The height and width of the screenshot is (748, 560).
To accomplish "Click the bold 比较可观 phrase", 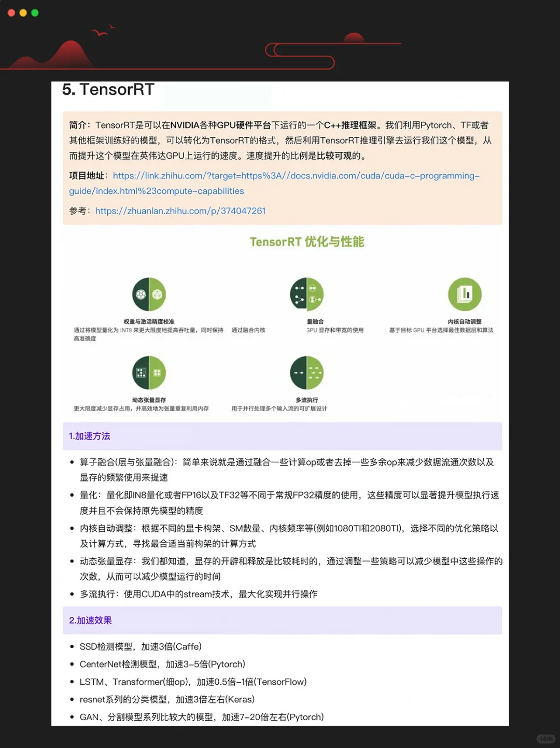I will click(334, 156).
